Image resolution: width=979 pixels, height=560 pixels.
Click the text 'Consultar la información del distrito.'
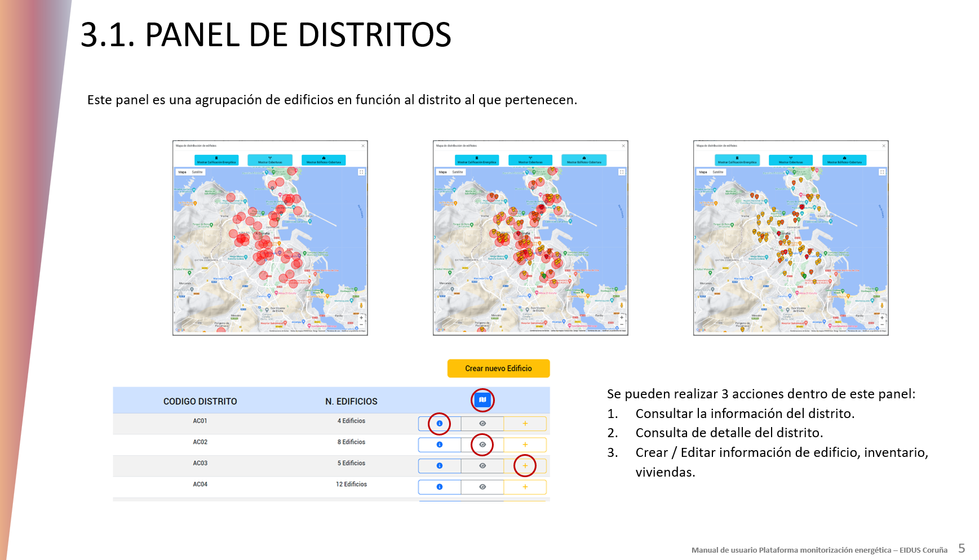point(745,414)
